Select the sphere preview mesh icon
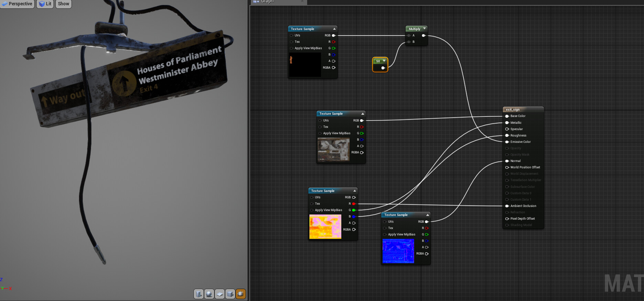The height and width of the screenshot is (301, 644). (x=209, y=294)
